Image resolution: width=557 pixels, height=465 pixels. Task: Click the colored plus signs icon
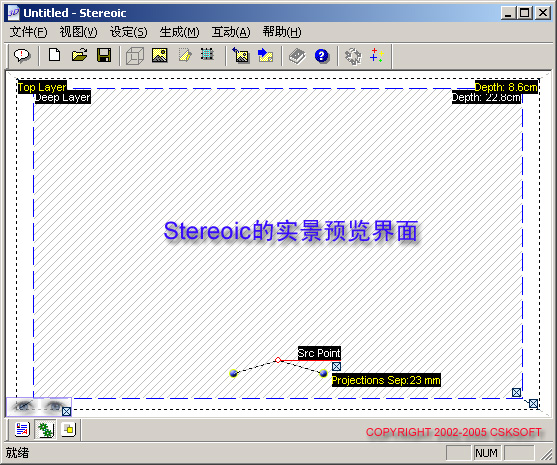pyautogui.click(x=377, y=55)
